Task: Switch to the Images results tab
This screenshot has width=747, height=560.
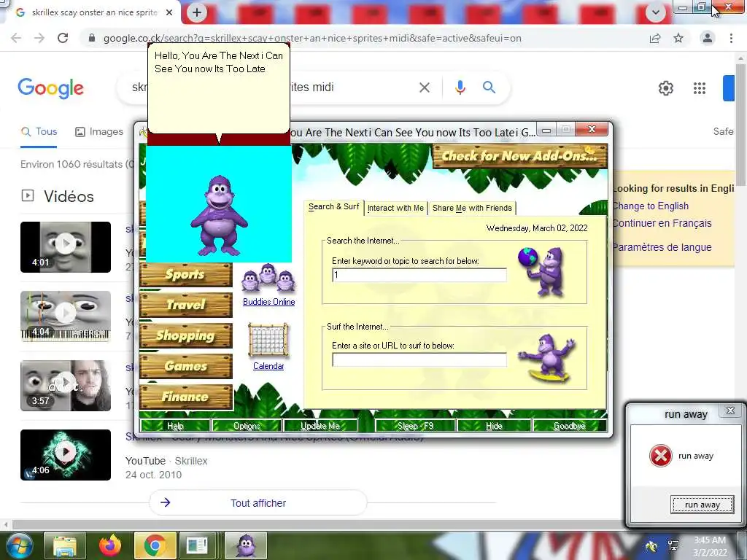Action: (x=99, y=132)
